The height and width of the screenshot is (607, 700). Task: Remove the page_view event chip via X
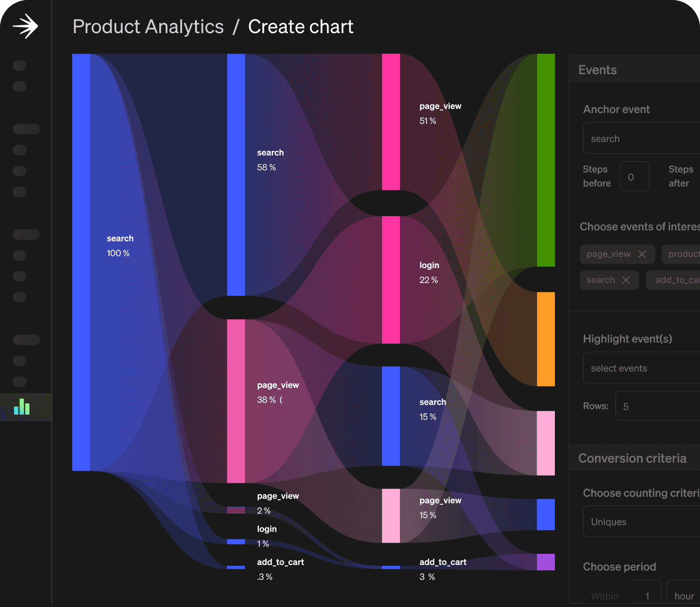coord(642,254)
